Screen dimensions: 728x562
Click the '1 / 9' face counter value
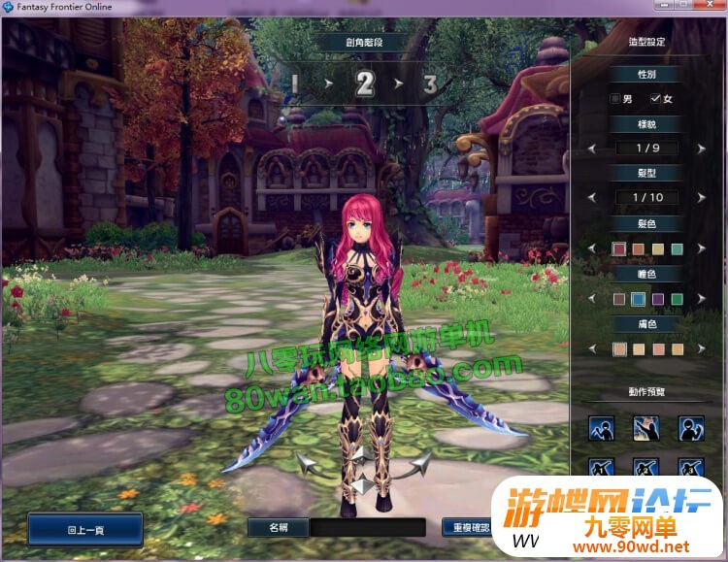[x=646, y=149]
